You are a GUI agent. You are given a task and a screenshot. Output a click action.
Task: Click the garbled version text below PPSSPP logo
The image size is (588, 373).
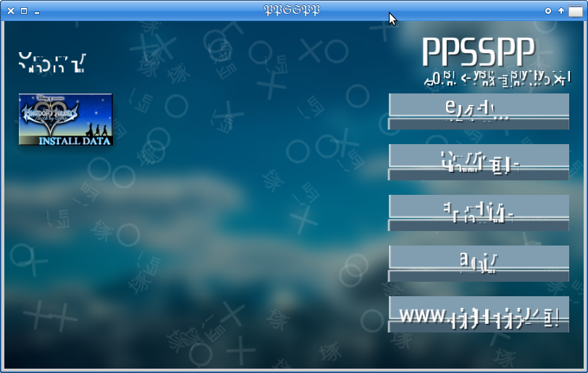tap(497, 78)
